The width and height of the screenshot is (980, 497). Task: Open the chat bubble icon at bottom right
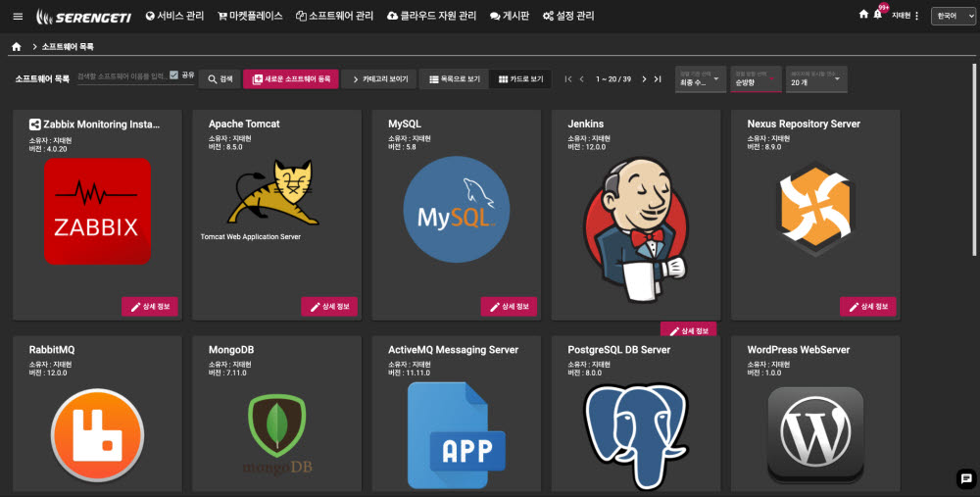click(966, 478)
